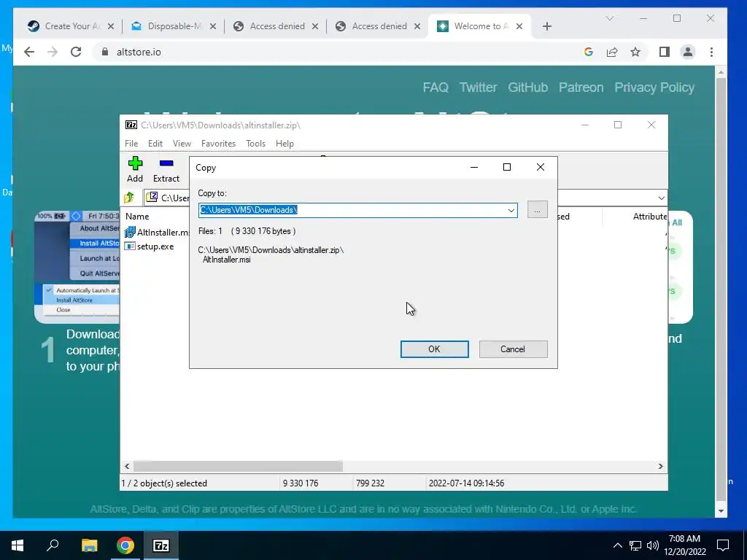
Task: Bookmark this page with the star icon
Action: (635, 52)
